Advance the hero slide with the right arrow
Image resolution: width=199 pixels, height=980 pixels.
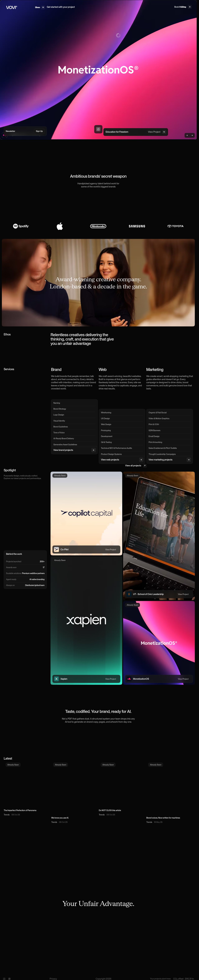[x=192, y=135]
